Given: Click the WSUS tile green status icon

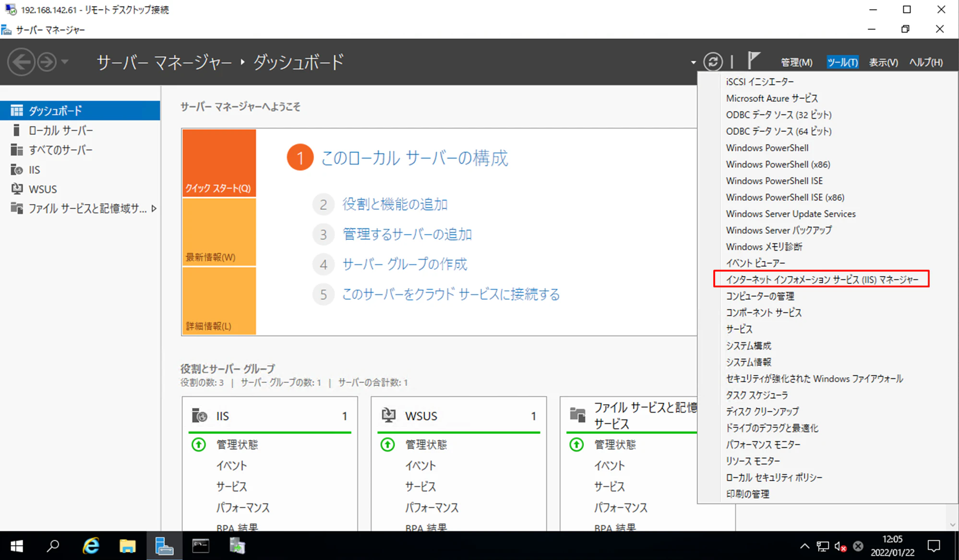Looking at the screenshot, I should [387, 445].
